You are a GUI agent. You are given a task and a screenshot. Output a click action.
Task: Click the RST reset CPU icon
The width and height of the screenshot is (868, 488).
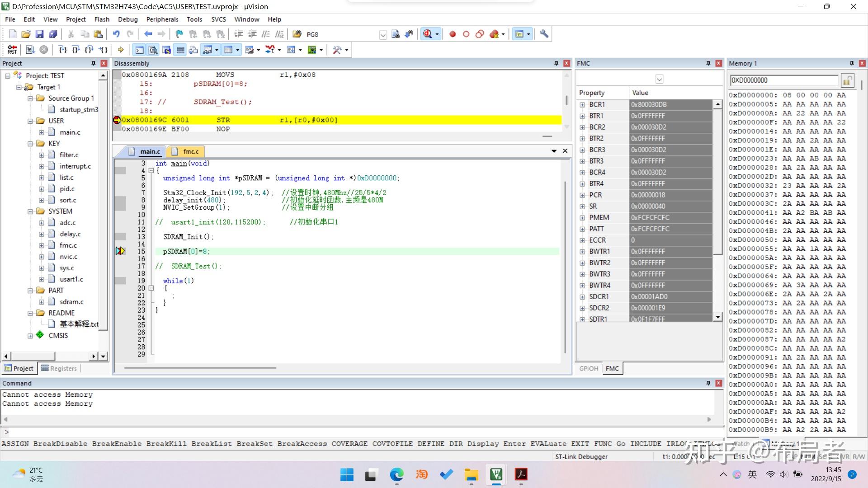[x=12, y=50]
